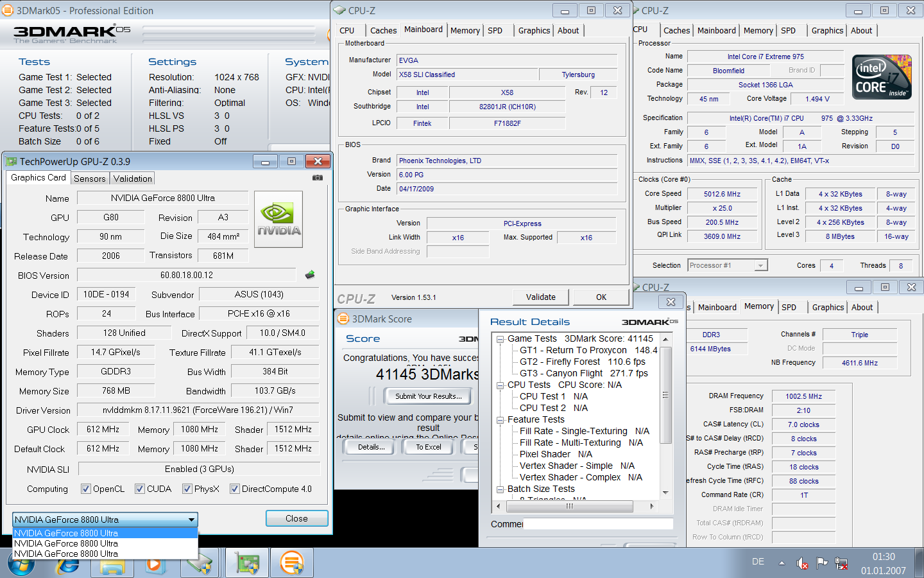Collapse the Batch Size Tests tree node
The width and height of the screenshot is (924, 578).
point(500,489)
